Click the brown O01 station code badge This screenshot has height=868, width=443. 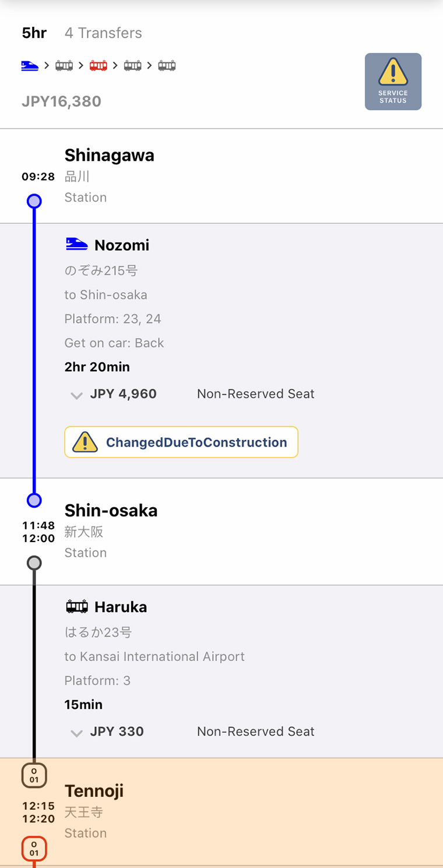(34, 776)
